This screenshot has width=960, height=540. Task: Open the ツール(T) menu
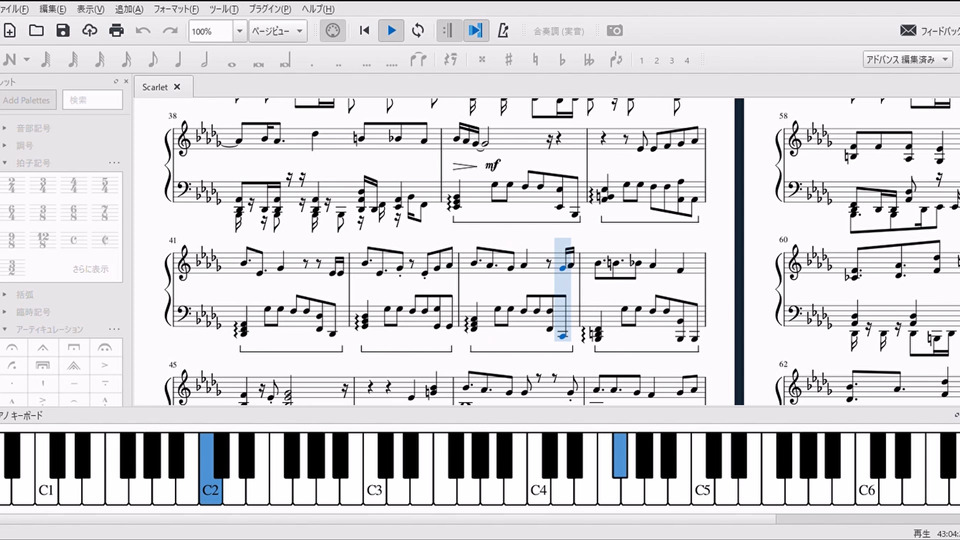click(x=223, y=9)
